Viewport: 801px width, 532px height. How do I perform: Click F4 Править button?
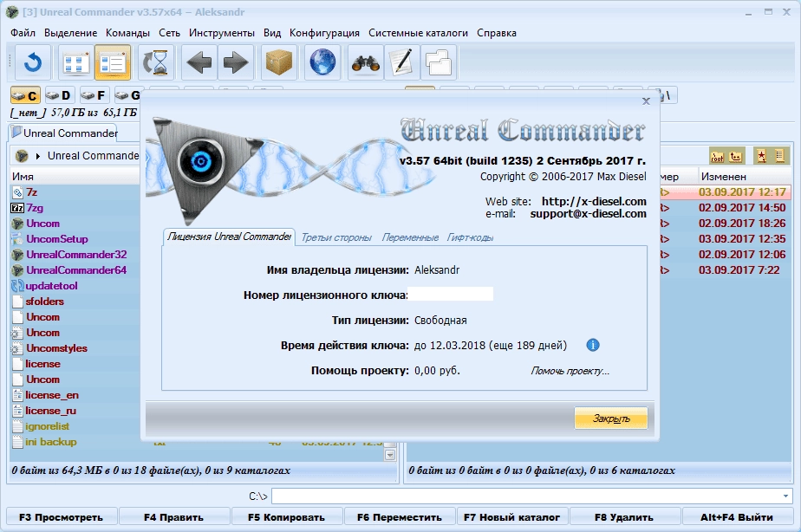pyautogui.click(x=173, y=517)
